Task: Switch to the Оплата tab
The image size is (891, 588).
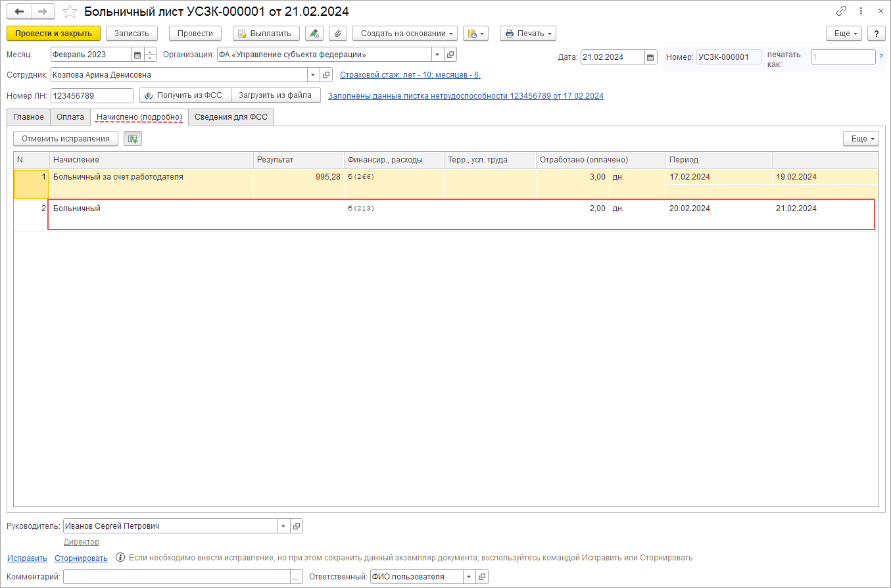Action: tap(70, 117)
